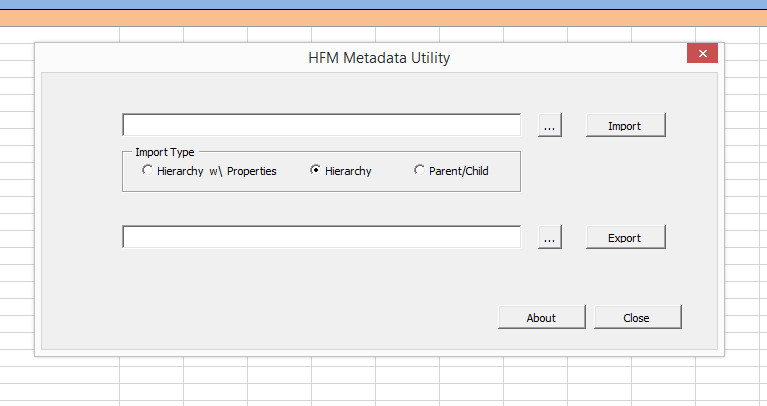767x406 pixels.
Task: Focus the export file path field
Action: (x=321, y=237)
